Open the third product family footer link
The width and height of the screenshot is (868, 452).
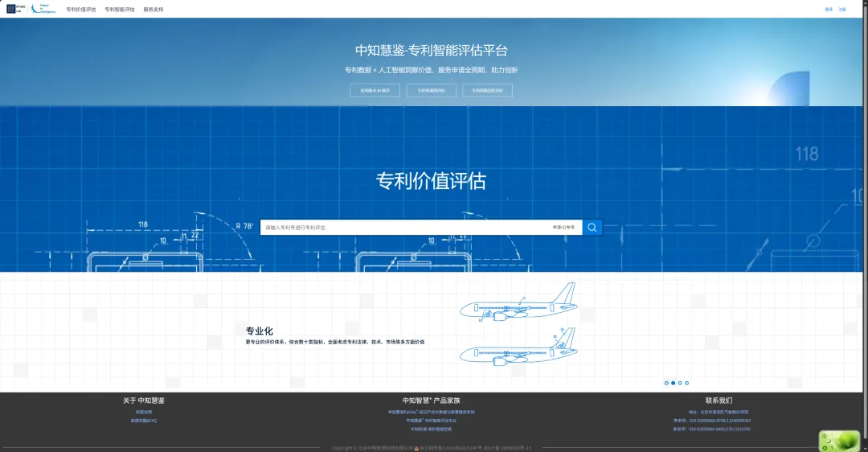pyautogui.click(x=432, y=429)
